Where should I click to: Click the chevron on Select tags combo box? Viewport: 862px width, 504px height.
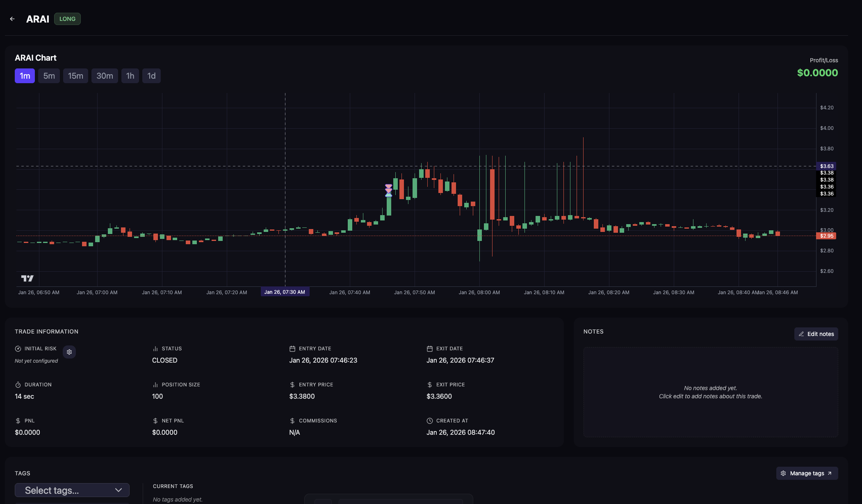tap(119, 490)
